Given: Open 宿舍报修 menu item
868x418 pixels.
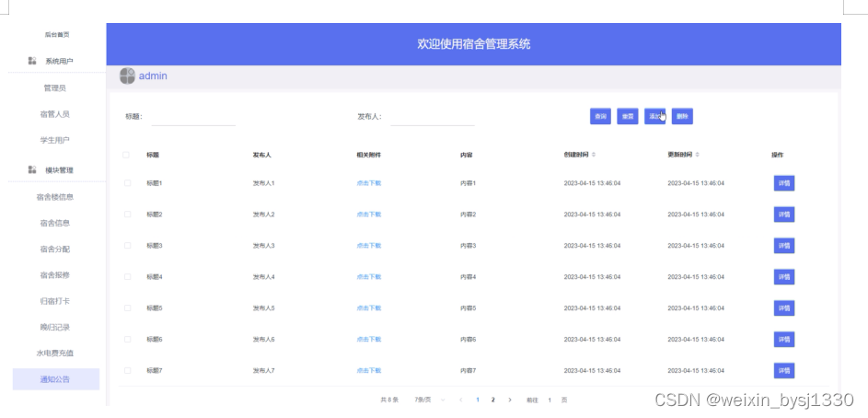Looking at the screenshot, I should pos(55,274).
